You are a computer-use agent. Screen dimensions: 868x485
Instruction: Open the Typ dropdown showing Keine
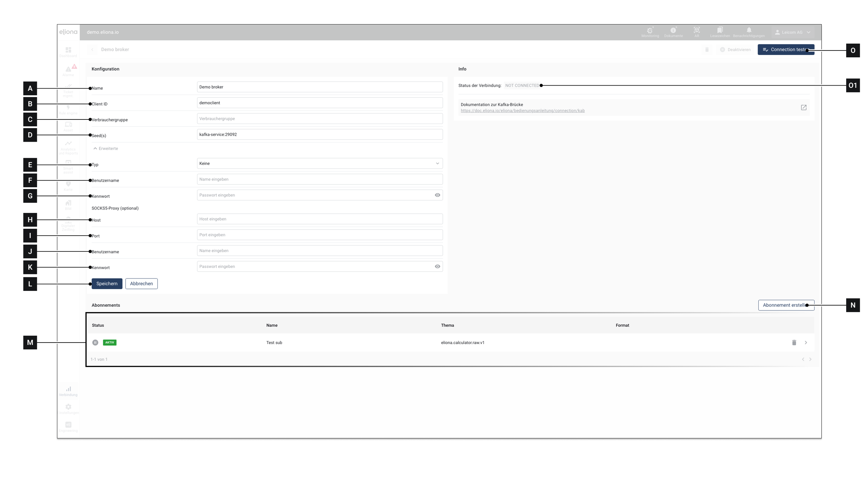coord(319,164)
